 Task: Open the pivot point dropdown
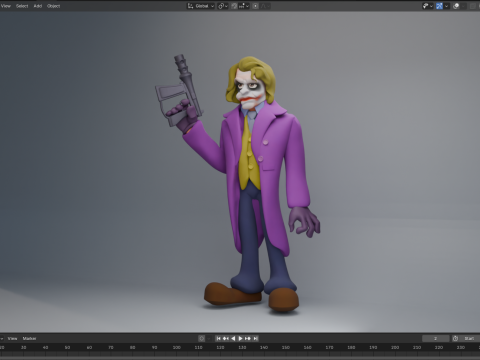223,6
